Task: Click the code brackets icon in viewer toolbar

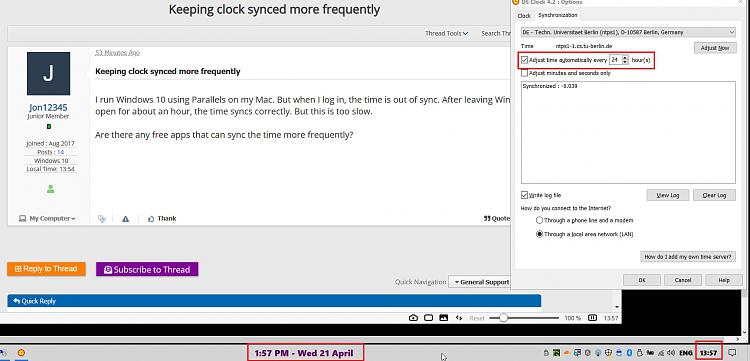Action: coord(459,317)
